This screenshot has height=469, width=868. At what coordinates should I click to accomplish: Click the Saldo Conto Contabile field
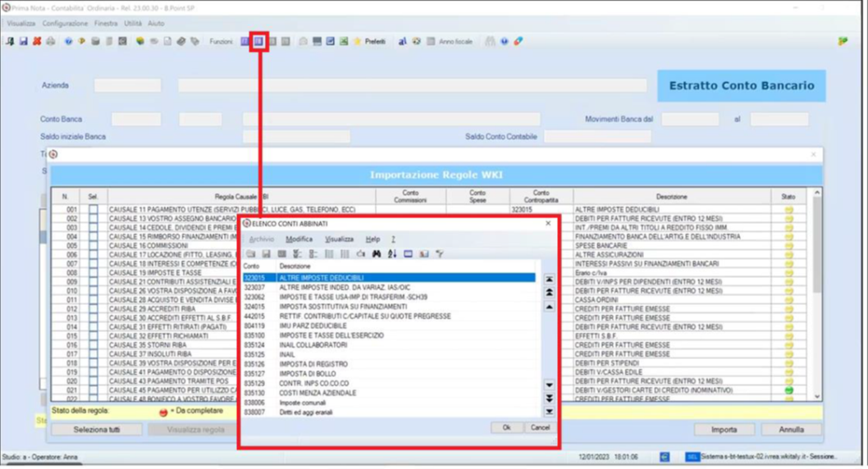pos(597,137)
